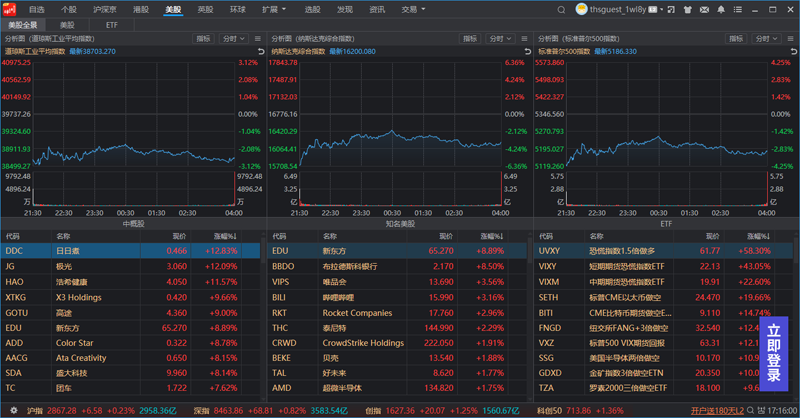The width and height of the screenshot is (800, 418).
Task: Toggle 涨幅% sort in ETF table
Action: (x=758, y=236)
